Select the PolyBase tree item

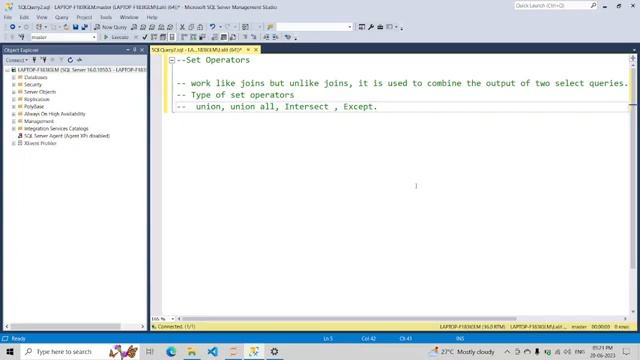(x=33, y=107)
